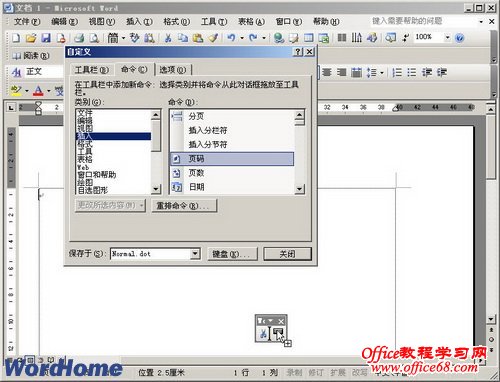This screenshot has height=382, width=500.
Task: Close the dialog with the 关闭 button
Action: pyautogui.click(x=287, y=254)
